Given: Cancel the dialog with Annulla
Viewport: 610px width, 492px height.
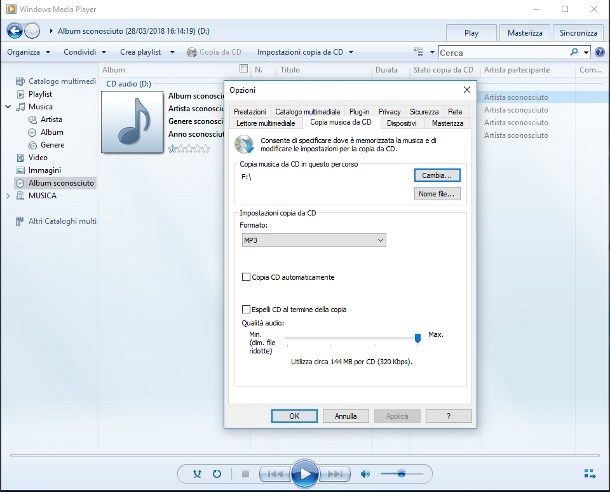Looking at the screenshot, I should coord(345,416).
